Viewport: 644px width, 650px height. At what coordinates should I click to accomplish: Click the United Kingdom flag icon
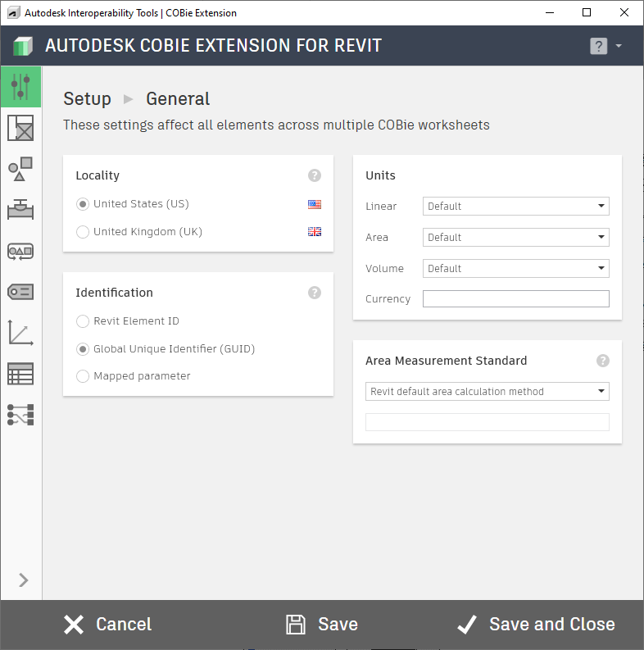[315, 231]
